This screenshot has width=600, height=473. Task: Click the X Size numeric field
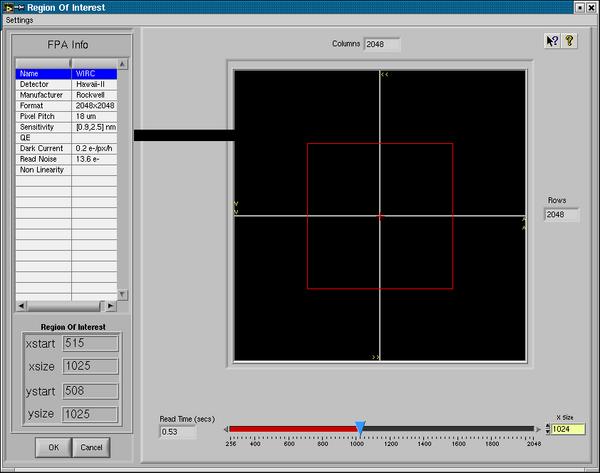click(x=567, y=429)
